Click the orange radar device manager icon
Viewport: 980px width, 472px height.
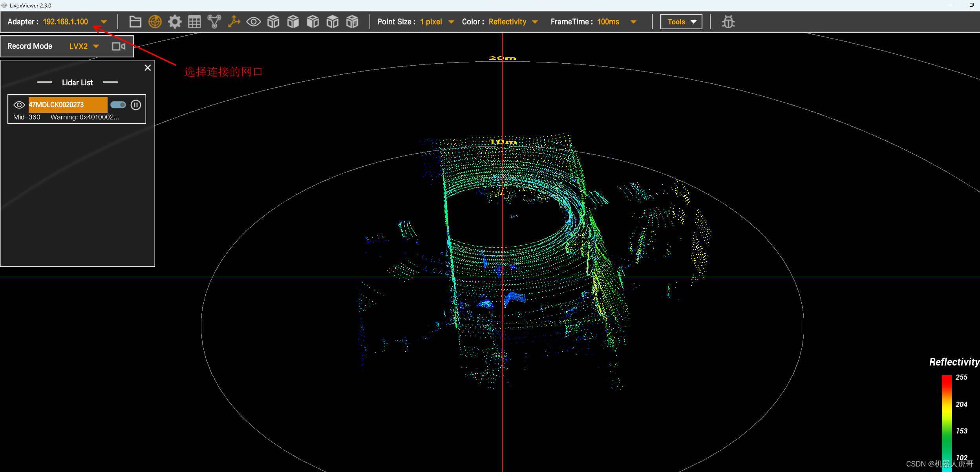click(155, 22)
